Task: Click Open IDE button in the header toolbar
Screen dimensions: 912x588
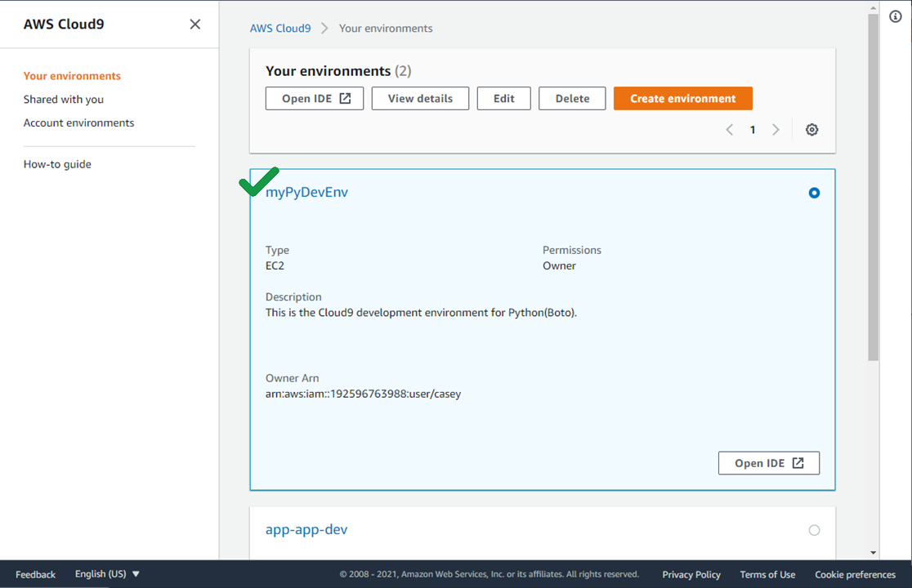Action: [x=315, y=99]
